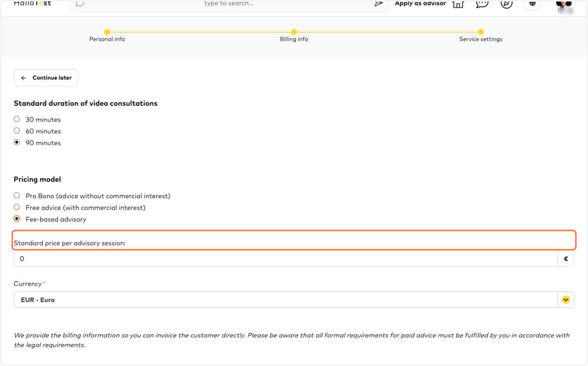Click the HalloTest logo
This screenshot has width=588, height=366.
[32, 3]
